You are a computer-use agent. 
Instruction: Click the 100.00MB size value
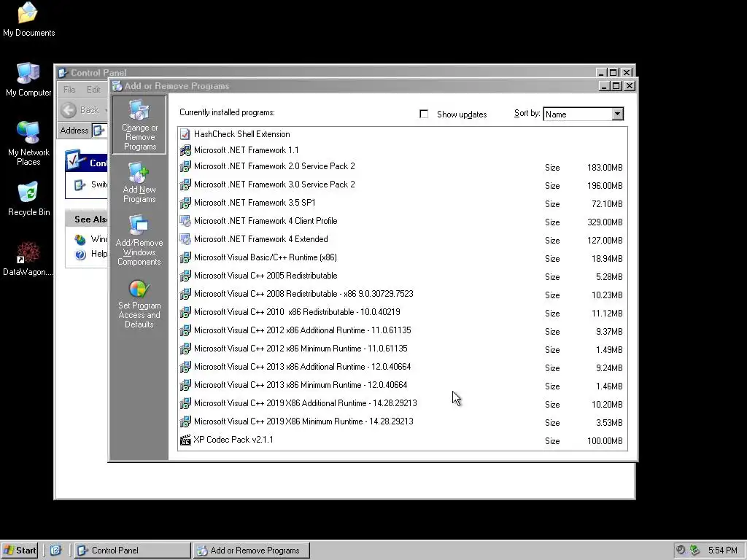click(605, 441)
